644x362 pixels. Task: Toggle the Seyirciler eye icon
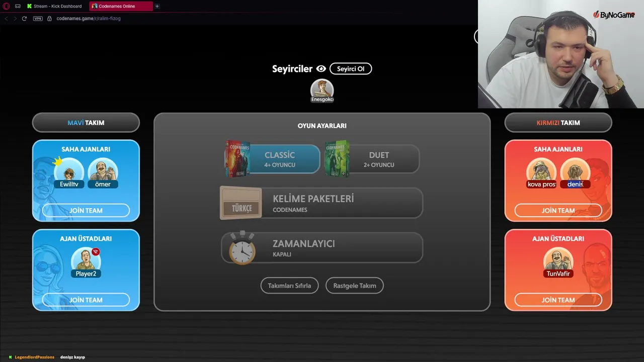(x=321, y=69)
